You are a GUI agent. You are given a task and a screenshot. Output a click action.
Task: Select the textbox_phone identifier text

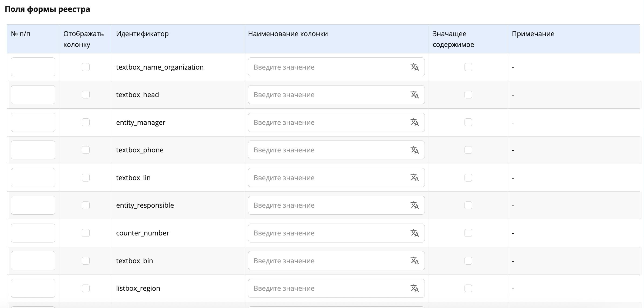tap(140, 150)
